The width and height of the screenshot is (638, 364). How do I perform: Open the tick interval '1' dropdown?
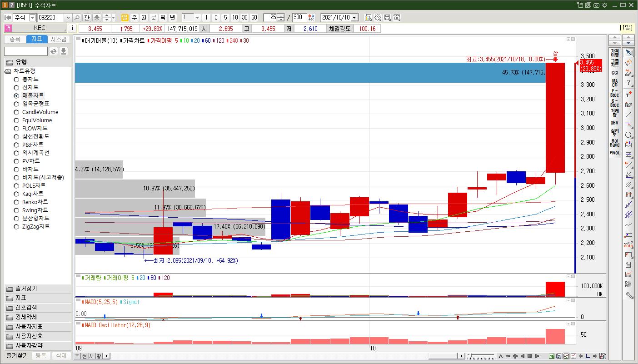(197, 18)
